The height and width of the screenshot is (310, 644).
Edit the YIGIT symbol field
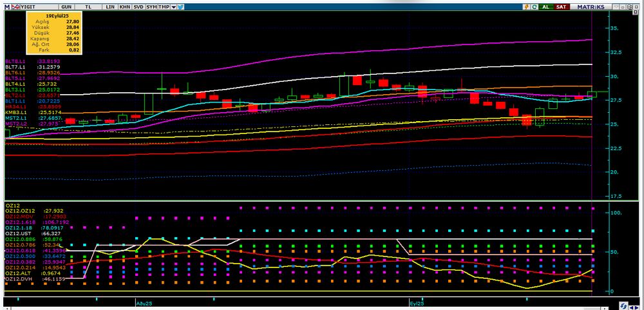pos(39,7)
